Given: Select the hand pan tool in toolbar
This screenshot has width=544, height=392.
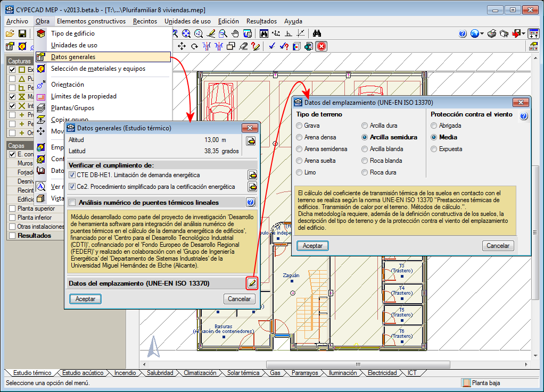Looking at the screenshot, I should (x=235, y=34).
